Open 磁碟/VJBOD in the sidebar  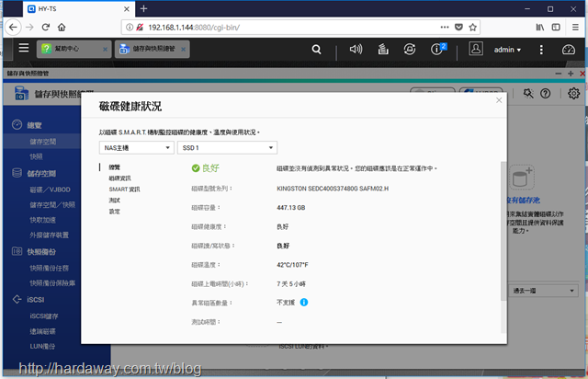(50, 189)
